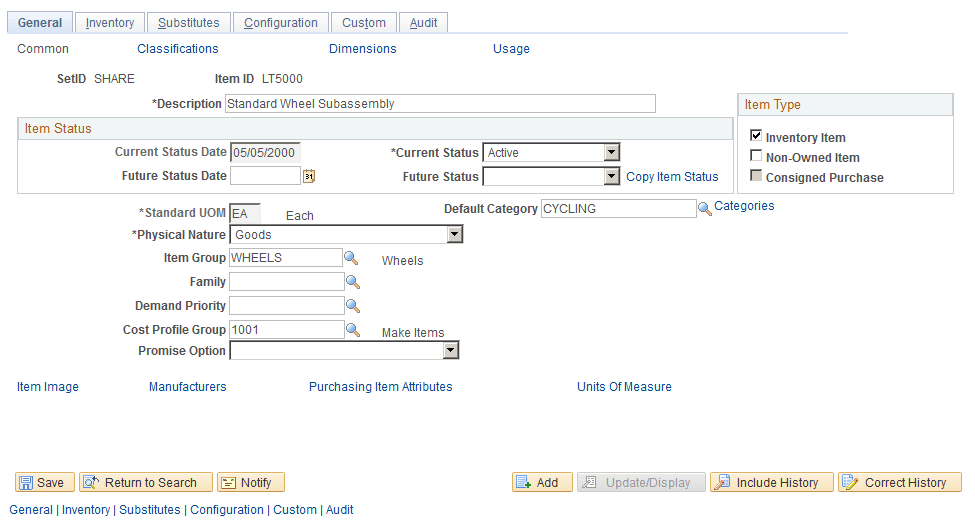Image resolution: width=975 pixels, height=527 pixels.
Task: Click the Return to Search button
Action: tap(146, 482)
